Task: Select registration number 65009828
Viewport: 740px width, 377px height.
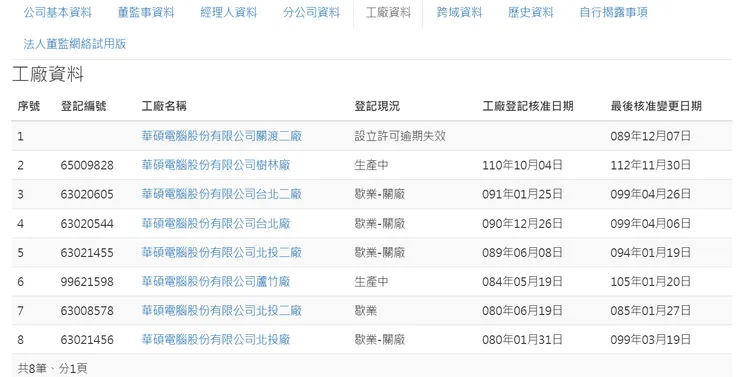Action: tap(87, 165)
